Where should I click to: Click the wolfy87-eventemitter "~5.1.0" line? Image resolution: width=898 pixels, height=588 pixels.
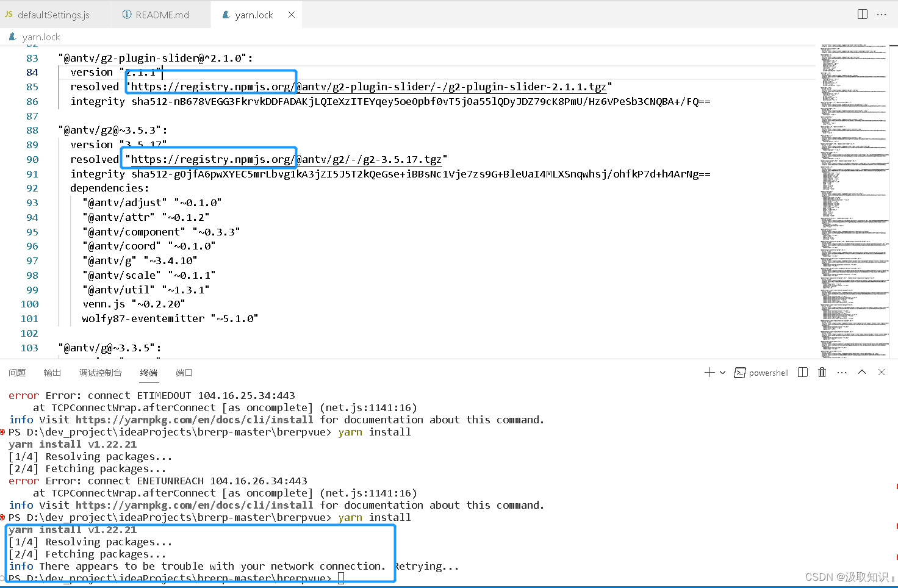pos(170,318)
